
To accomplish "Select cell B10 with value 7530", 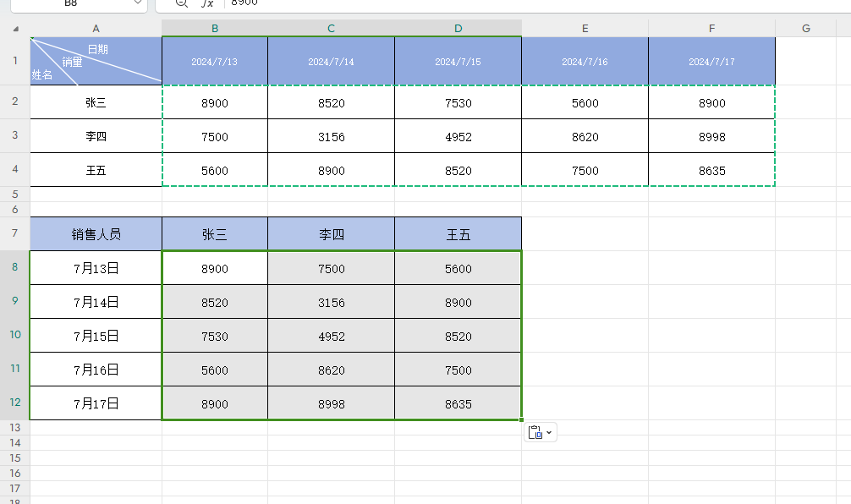I will (x=215, y=335).
